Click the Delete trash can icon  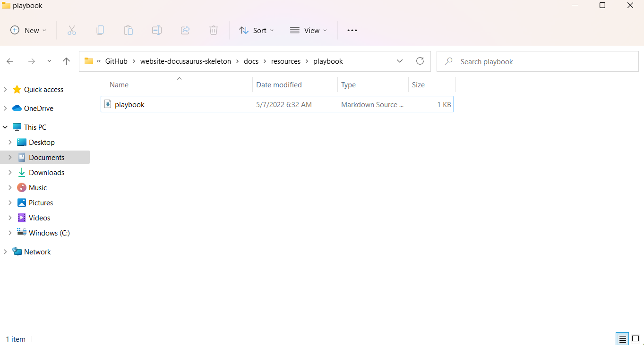coord(214,30)
